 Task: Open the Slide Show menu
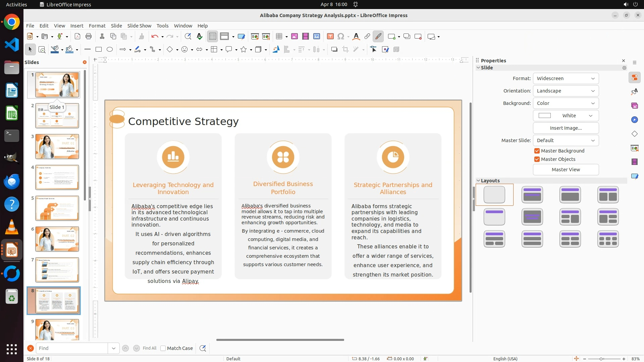click(139, 26)
